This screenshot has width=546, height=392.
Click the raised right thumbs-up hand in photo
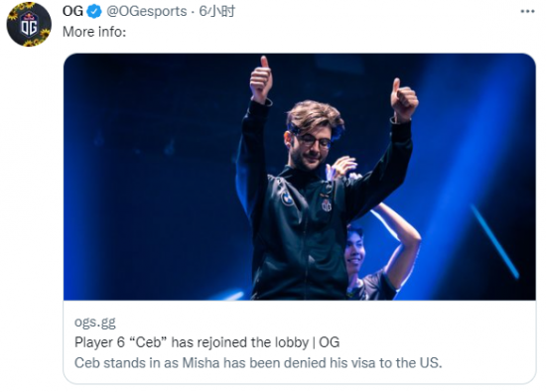[404, 99]
